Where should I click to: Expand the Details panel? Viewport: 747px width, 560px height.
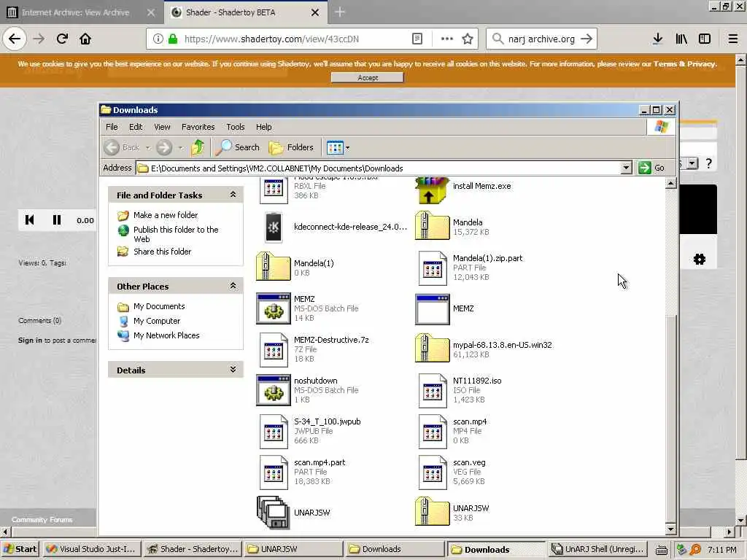233,370
